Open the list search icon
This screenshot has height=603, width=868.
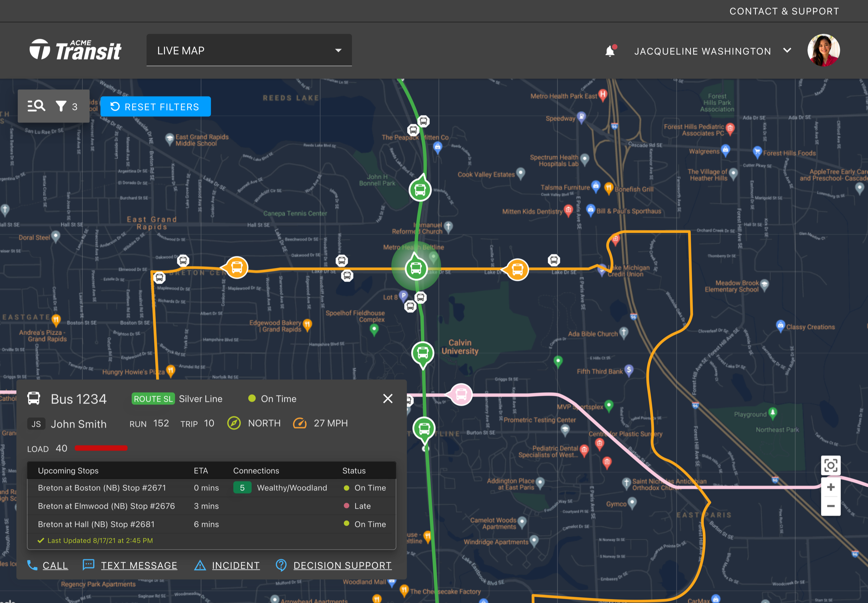36,106
